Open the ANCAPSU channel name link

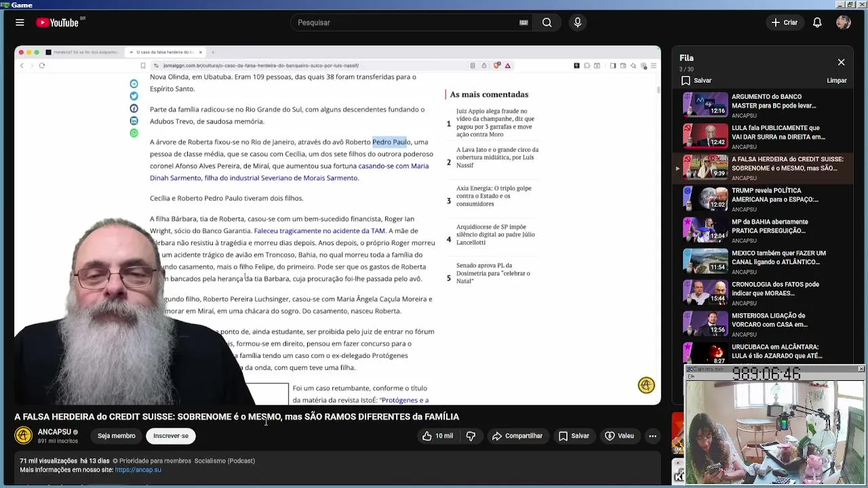54,432
